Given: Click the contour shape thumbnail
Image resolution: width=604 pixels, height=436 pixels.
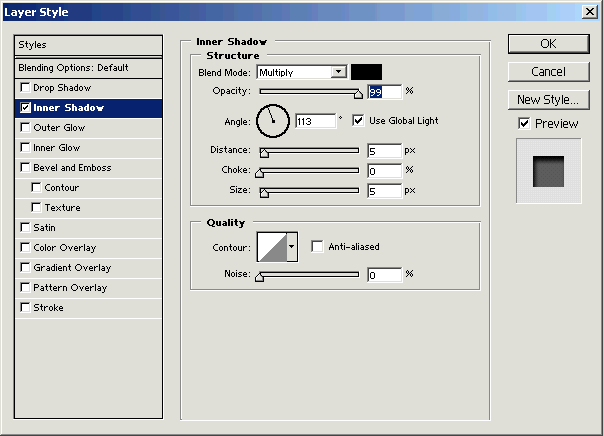Looking at the screenshot, I should [x=272, y=247].
